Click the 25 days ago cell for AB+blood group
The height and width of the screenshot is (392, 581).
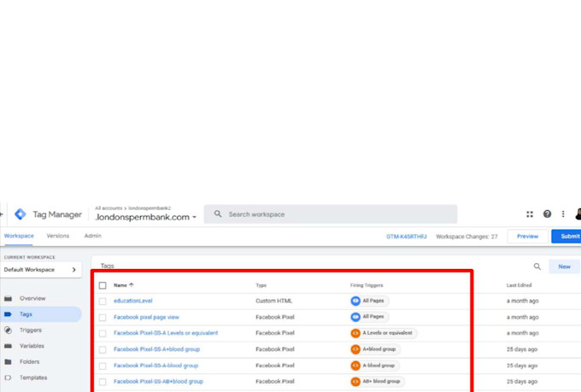(x=522, y=381)
